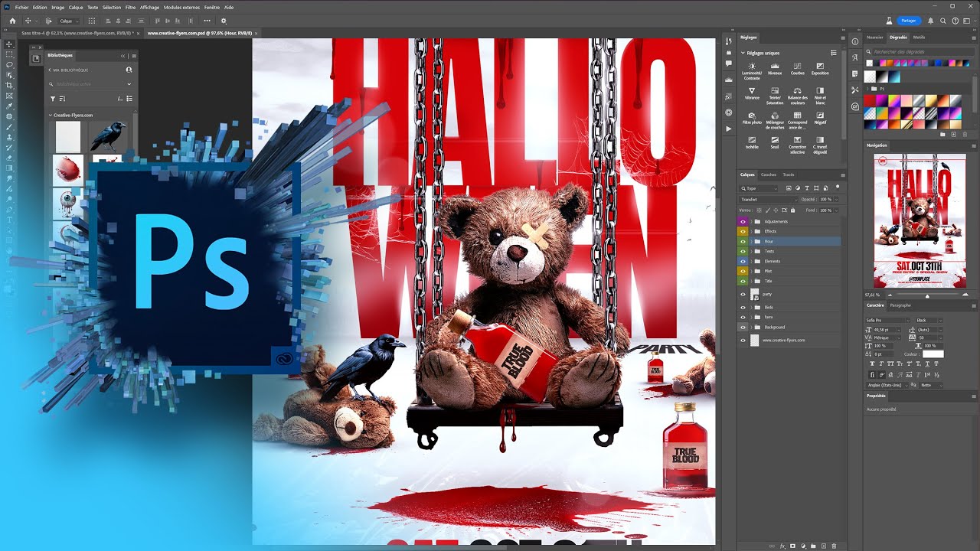Screen dimensions: 980x551
Task: Add a Balance des couleurs adjustment
Action: point(798,96)
